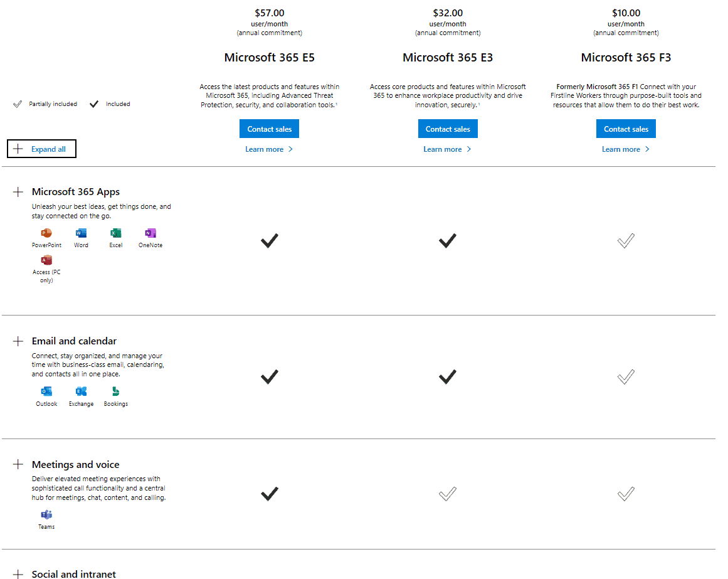Open the Excel app icon
728x579 pixels.
tap(115, 233)
